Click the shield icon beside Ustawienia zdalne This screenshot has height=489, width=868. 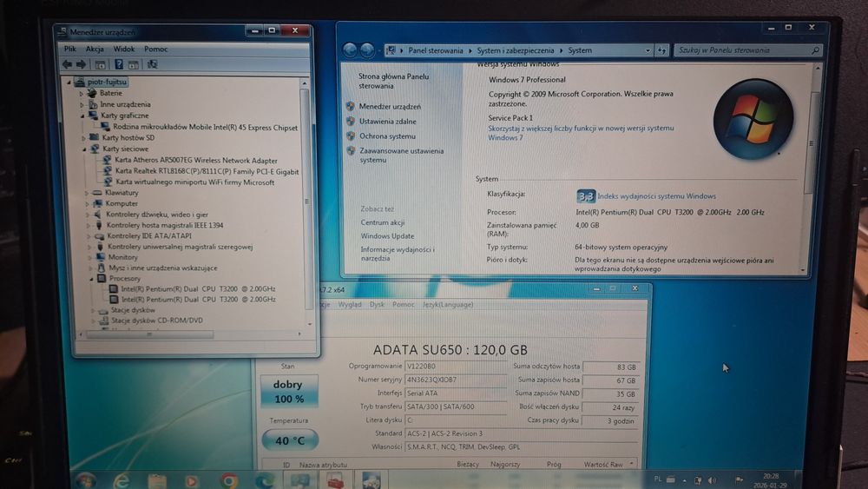point(351,121)
